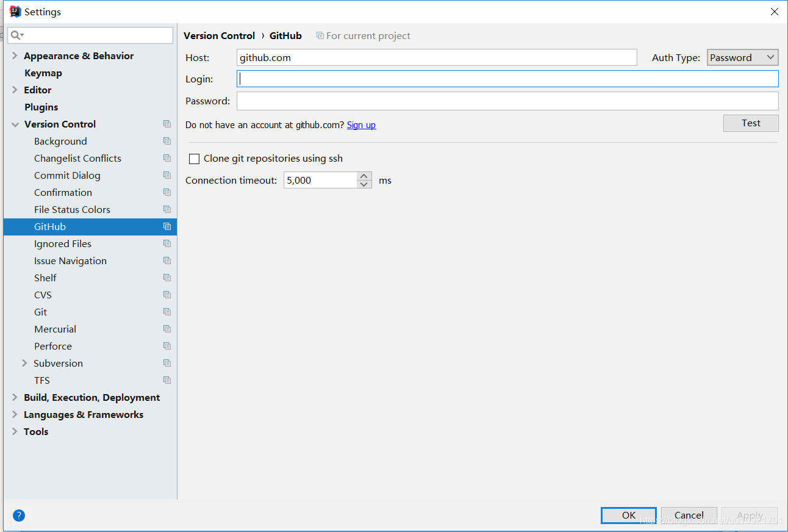
Task: Open Perforce settings
Action: (53, 346)
